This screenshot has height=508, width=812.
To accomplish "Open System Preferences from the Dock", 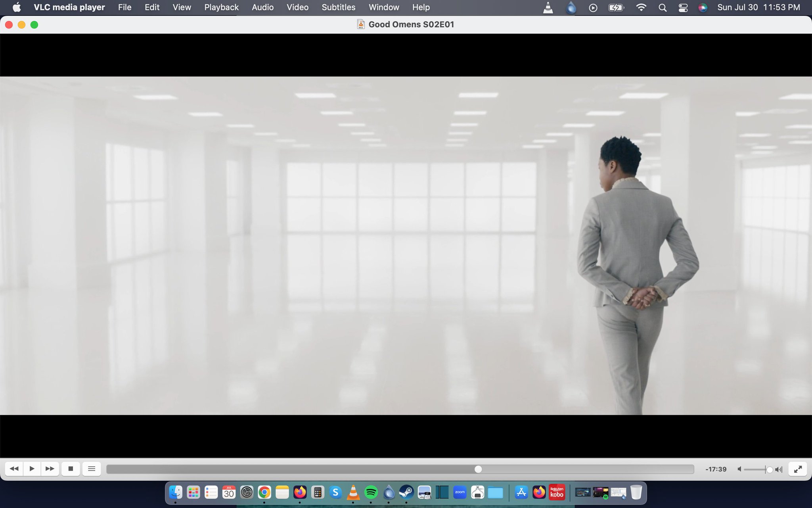I will click(x=247, y=493).
